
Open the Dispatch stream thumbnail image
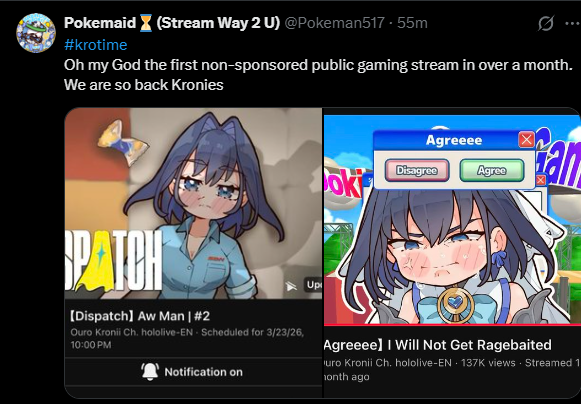coord(193,203)
